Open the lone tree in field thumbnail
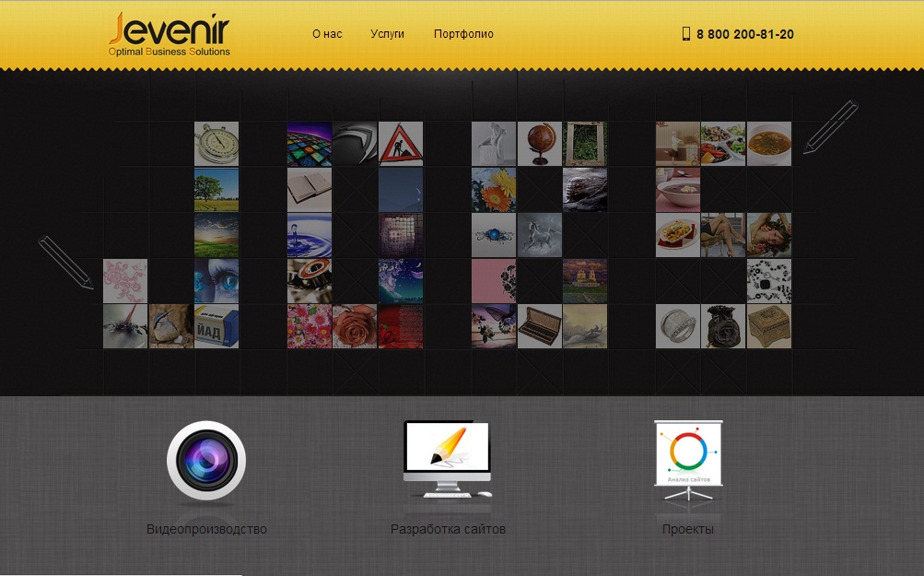This screenshot has width=924, height=576. click(216, 190)
